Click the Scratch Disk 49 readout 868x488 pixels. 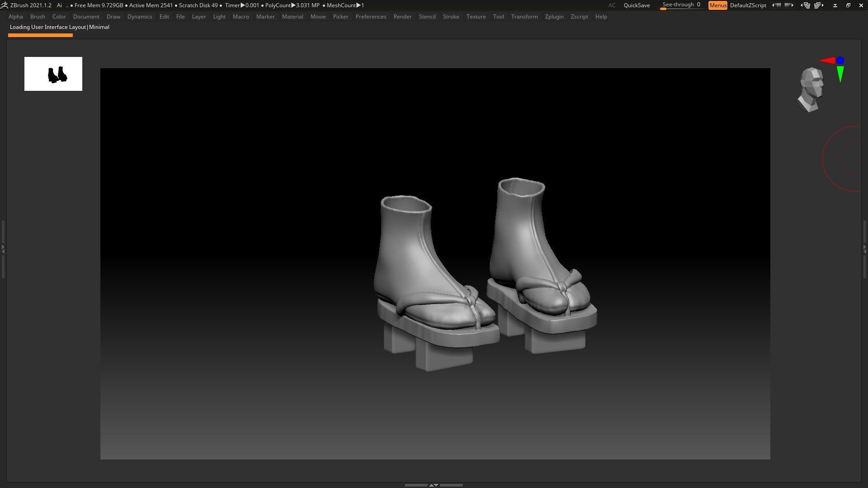click(x=198, y=5)
